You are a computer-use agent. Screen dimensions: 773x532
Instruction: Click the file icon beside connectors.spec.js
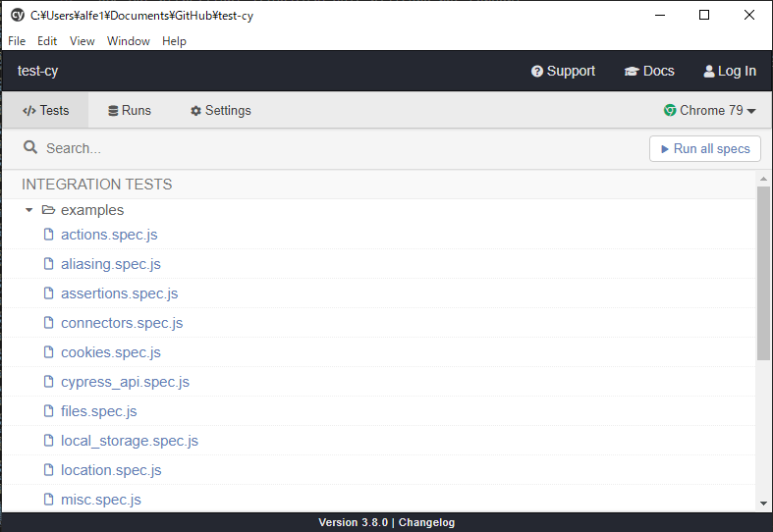(48, 323)
